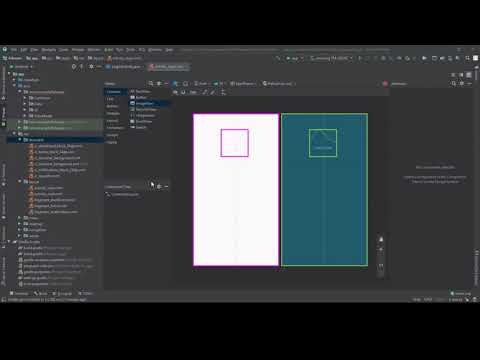
Task: Switch editor to Split view mode
Action: (461, 75)
